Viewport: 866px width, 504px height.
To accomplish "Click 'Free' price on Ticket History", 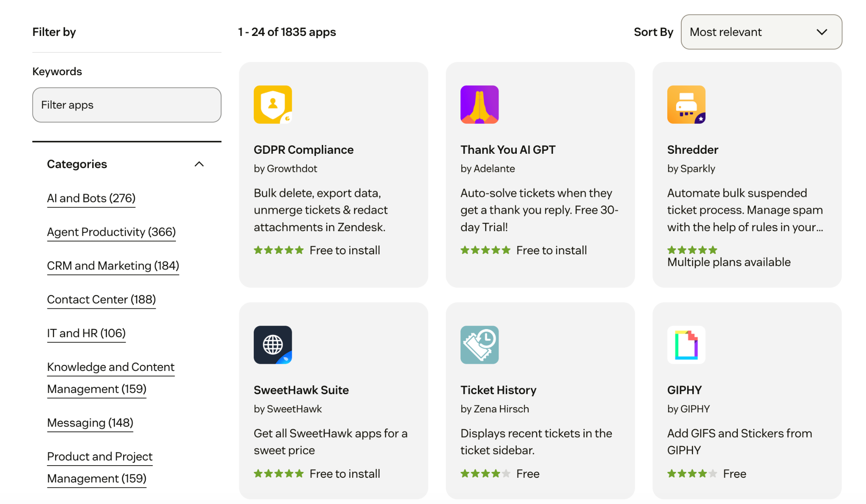I will [x=528, y=474].
